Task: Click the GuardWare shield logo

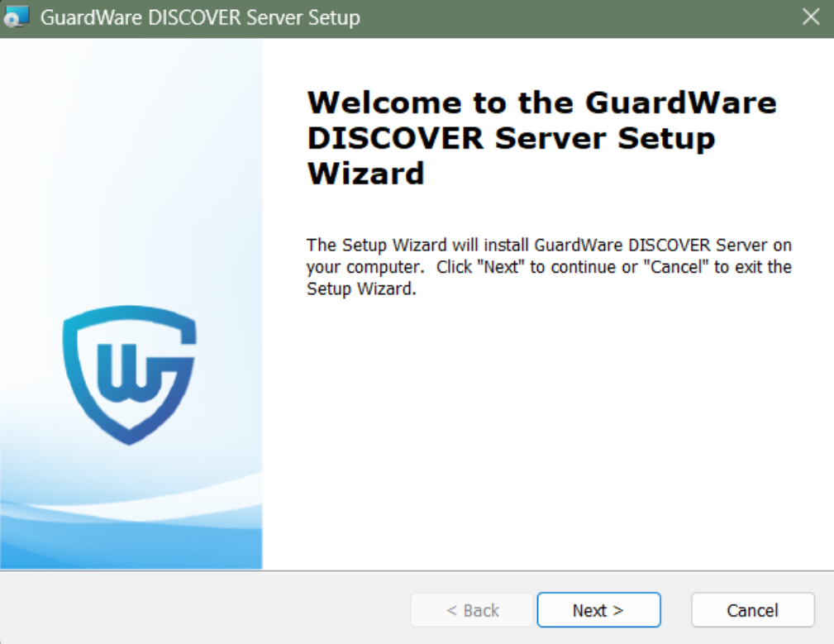Action: pyautogui.click(x=130, y=374)
